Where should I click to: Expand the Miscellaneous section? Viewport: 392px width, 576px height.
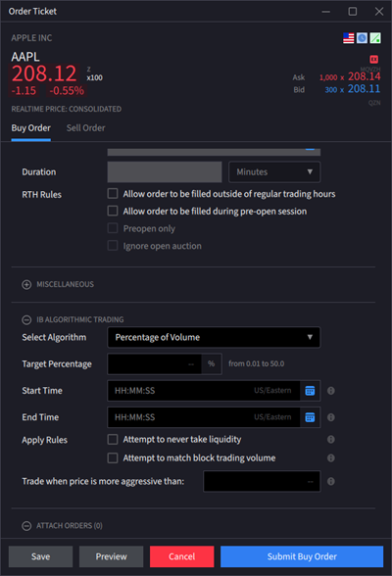coord(26,284)
